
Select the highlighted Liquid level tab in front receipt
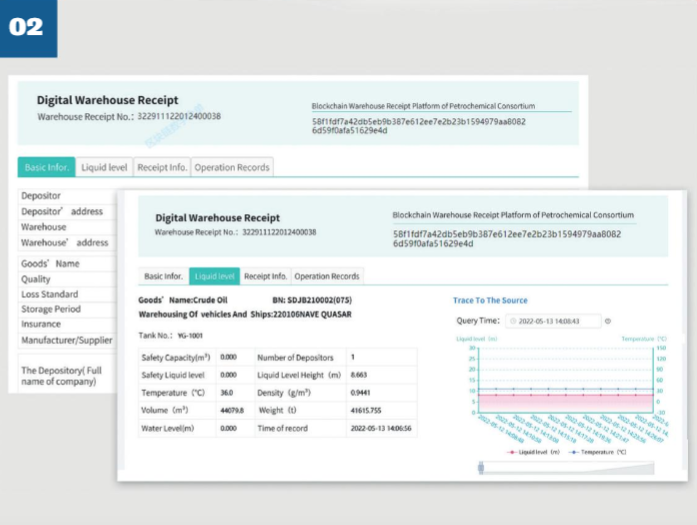(x=215, y=276)
